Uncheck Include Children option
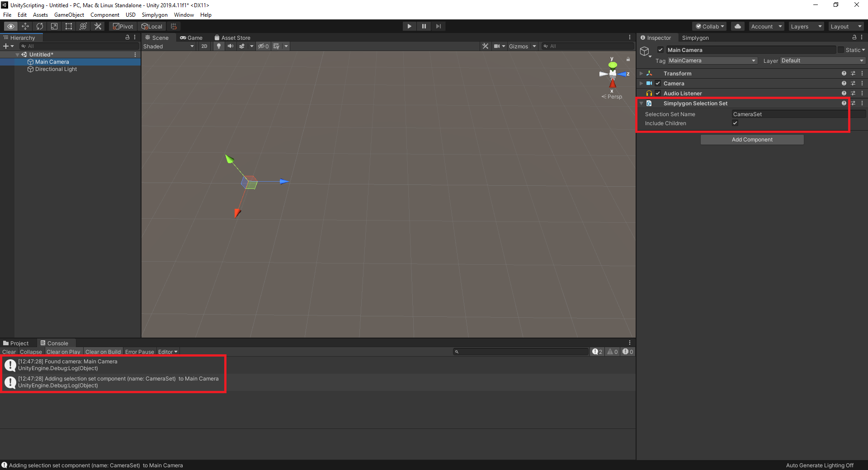Viewport: 868px width, 470px height. coord(735,123)
